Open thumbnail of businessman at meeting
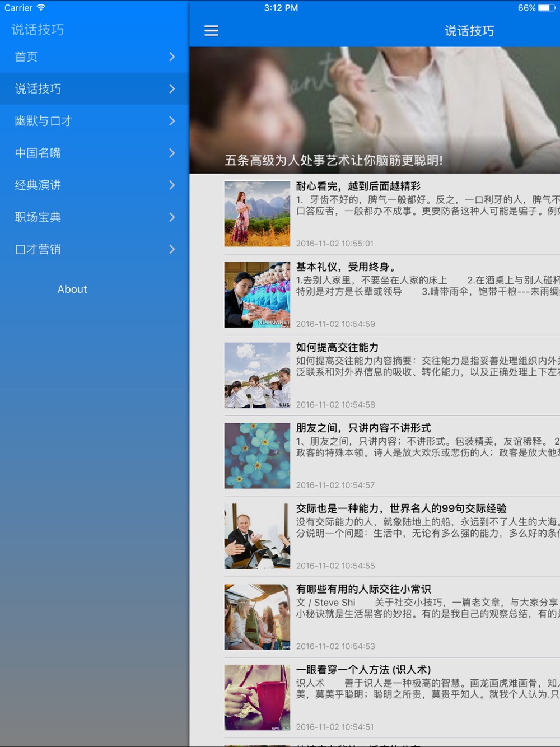560x747 pixels. point(257,536)
